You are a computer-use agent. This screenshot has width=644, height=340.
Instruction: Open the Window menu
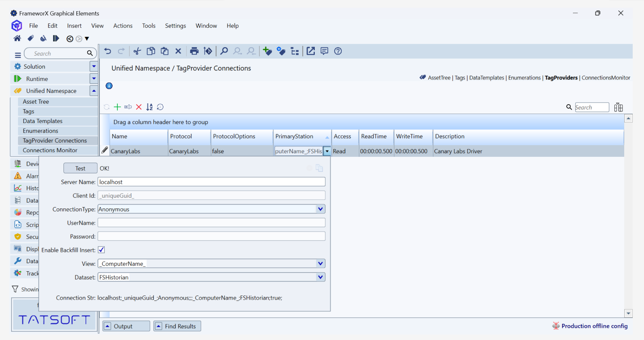206,26
